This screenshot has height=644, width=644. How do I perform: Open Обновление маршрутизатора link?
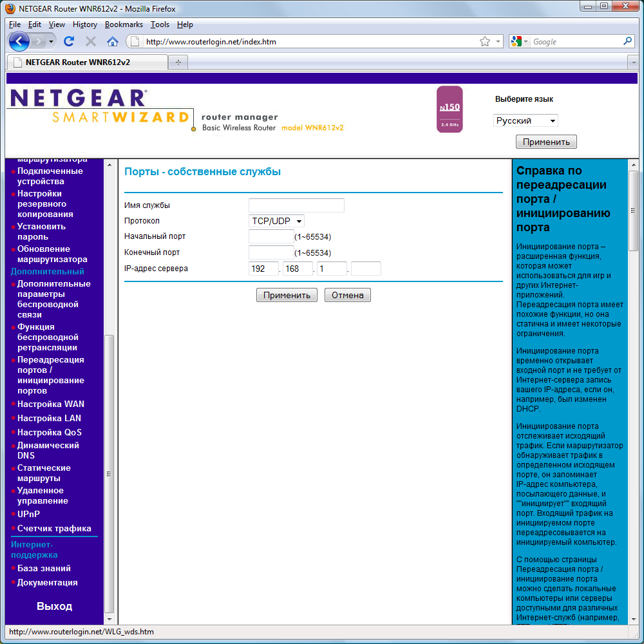coord(52,254)
